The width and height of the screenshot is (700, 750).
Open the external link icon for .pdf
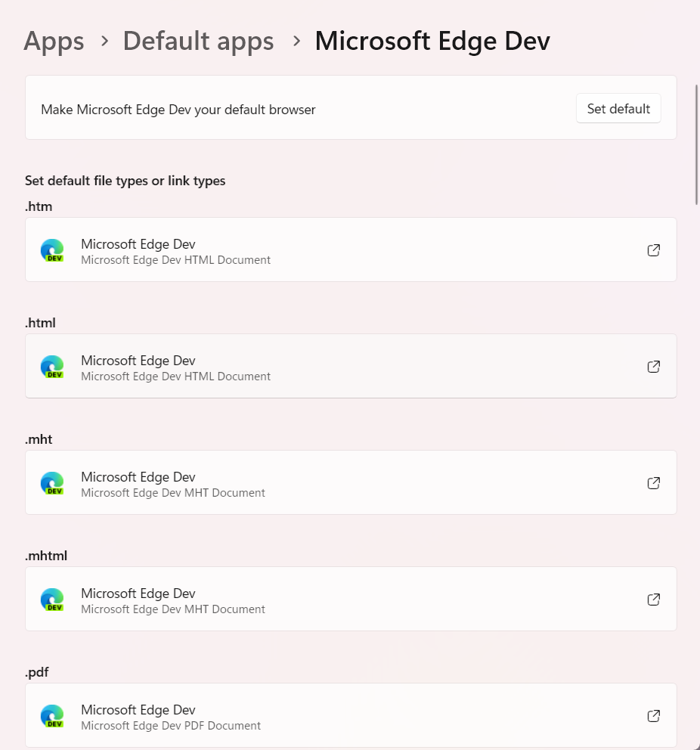tap(653, 716)
